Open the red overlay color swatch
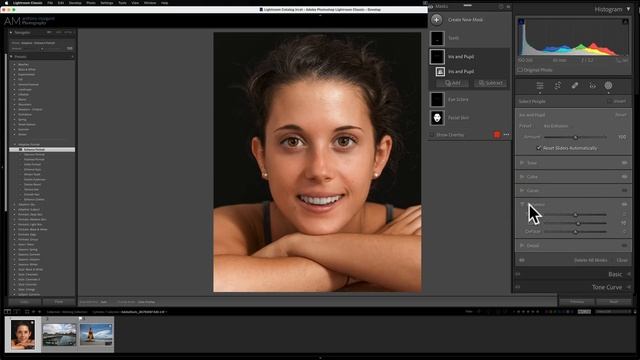Image resolution: width=640 pixels, height=360 pixels. (497, 135)
